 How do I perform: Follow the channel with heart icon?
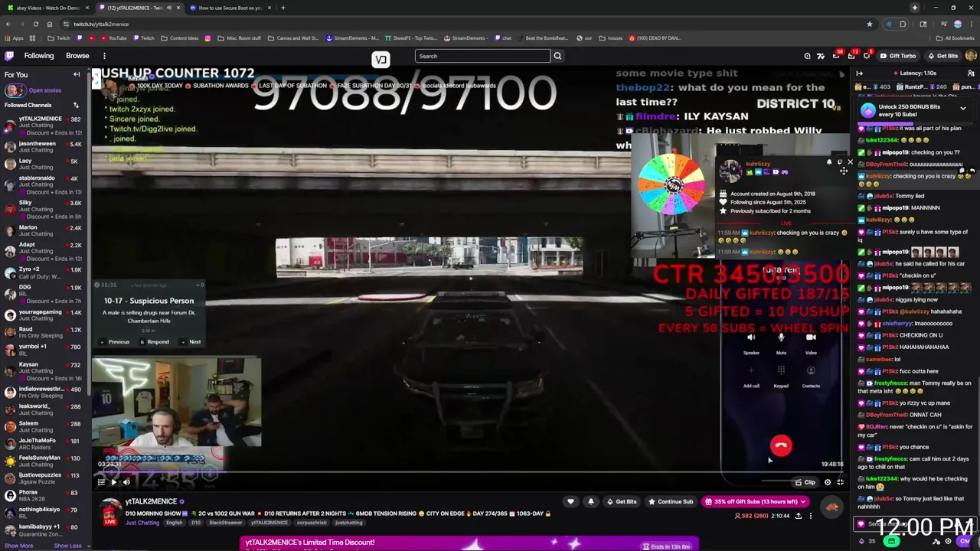point(570,502)
